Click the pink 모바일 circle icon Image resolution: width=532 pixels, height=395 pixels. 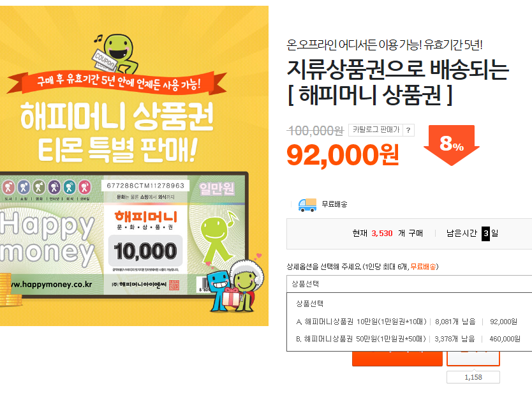(85, 187)
